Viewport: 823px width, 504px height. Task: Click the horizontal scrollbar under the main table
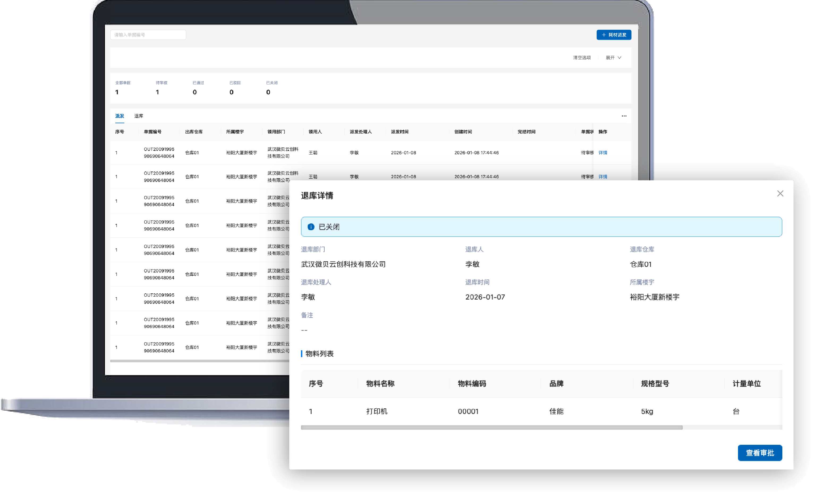200,361
